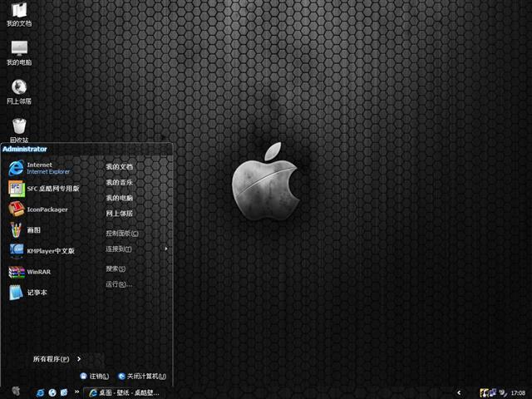Open the 网上邻居 desktop icon
This screenshot has height=399, width=532.
pos(19,91)
